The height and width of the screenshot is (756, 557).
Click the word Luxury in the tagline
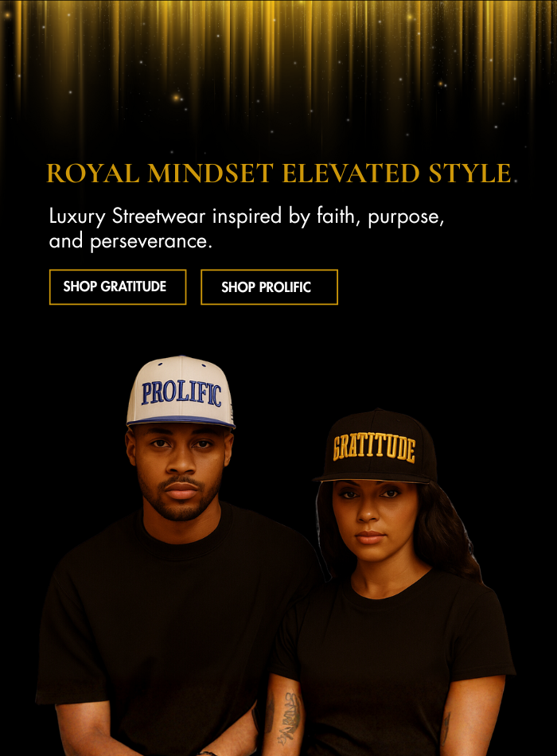[x=77, y=216]
